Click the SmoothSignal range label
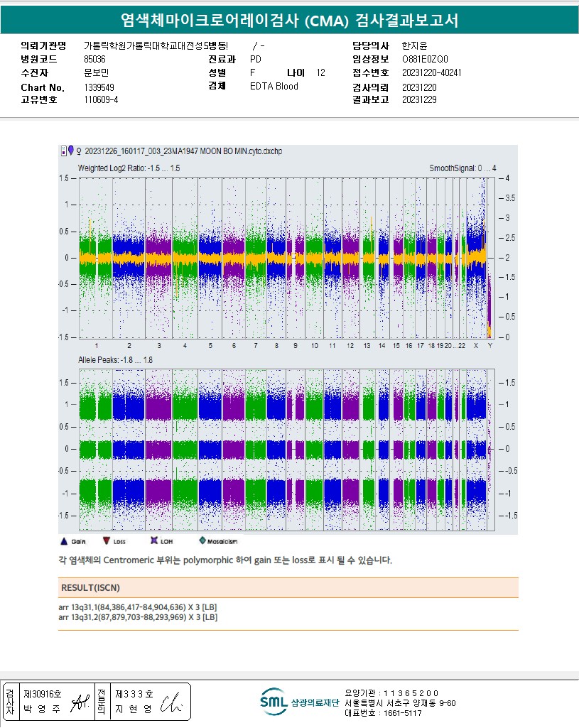579x728 pixels. [x=462, y=168]
